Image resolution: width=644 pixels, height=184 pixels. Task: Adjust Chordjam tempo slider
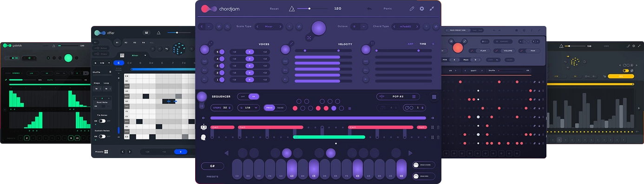tap(313, 8)
